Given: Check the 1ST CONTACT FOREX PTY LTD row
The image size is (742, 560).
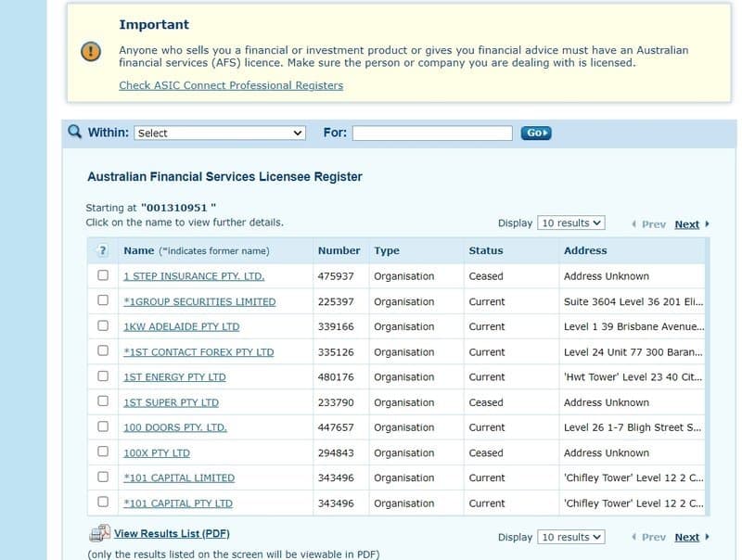Looking at the screenshot, I should click(103, 350).
